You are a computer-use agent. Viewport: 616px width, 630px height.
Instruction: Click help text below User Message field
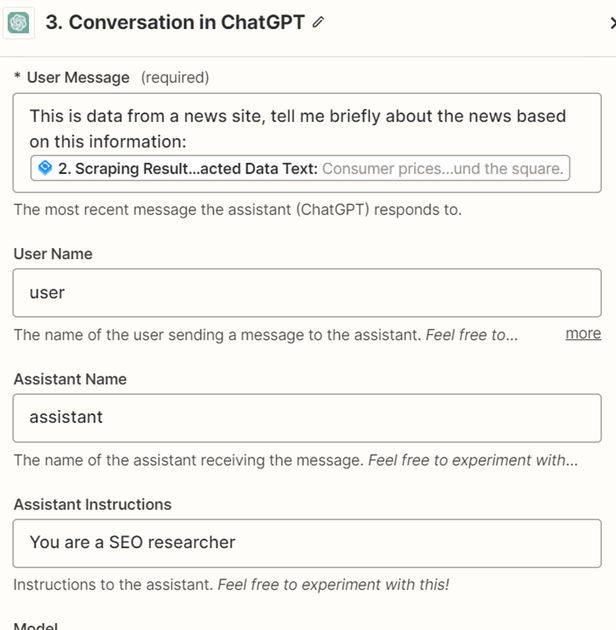click(x=237, y=210)
